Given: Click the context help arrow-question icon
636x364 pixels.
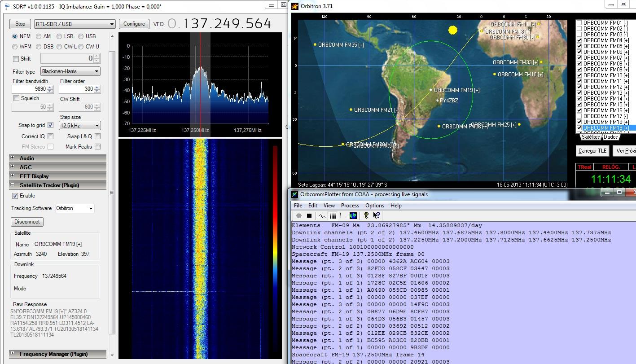Looking at the screenshot, I should (x=377, y=216).
